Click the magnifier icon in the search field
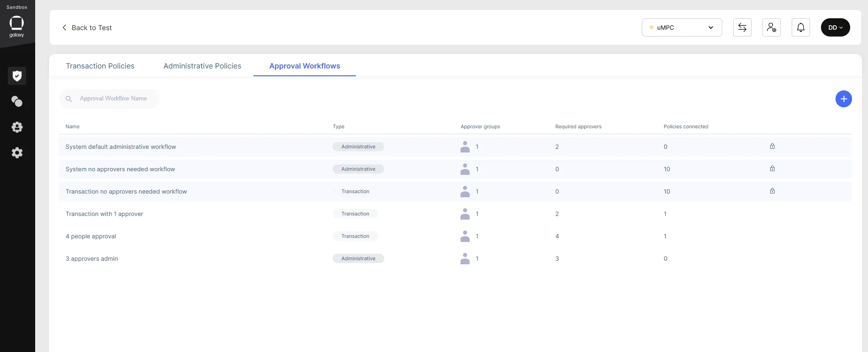 click(x=69, y=99)
